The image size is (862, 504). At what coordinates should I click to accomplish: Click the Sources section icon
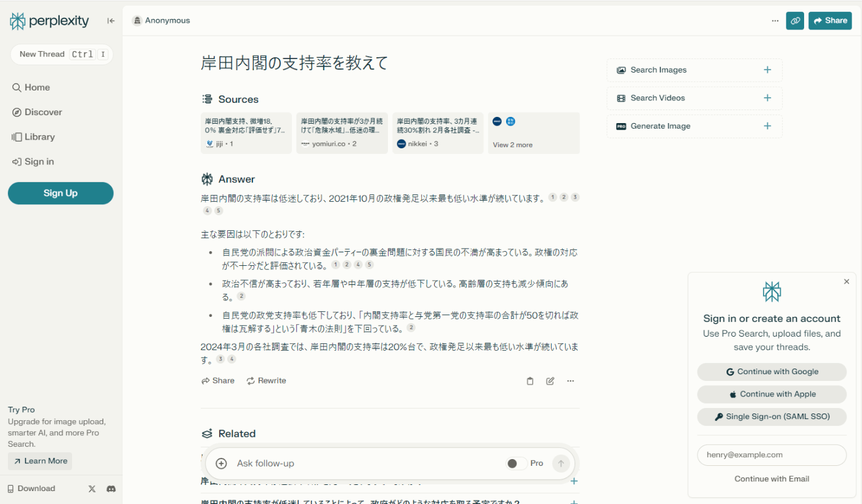click(x=207, y=99)
